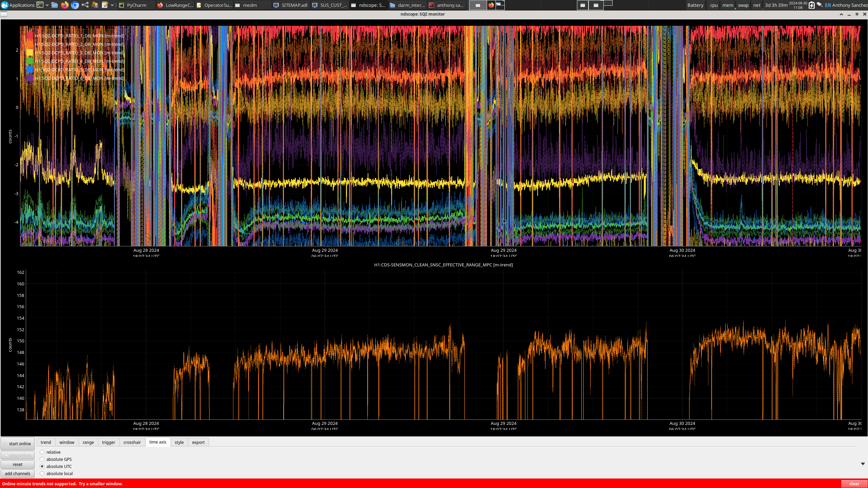Viewport: 868px width, 488px height.
Task: Switch to the SITEMAP.adl window
Action: [292, 5]
